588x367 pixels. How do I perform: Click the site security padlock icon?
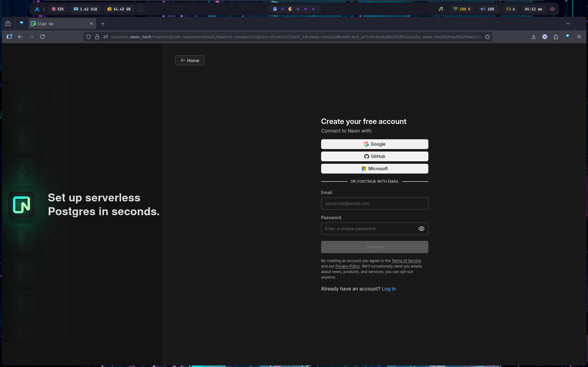pyautogui.click(x=97, y=37)
